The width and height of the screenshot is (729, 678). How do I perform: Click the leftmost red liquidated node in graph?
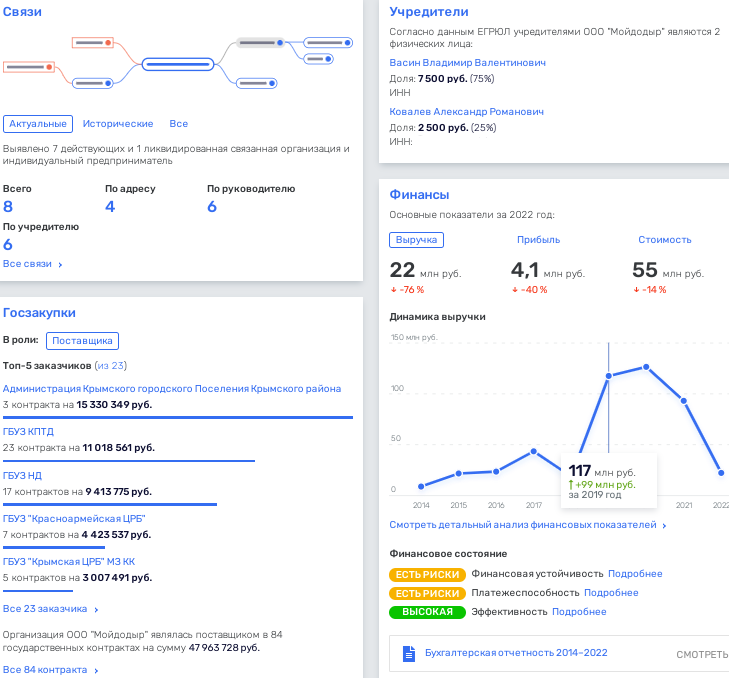tap(29, 67)
